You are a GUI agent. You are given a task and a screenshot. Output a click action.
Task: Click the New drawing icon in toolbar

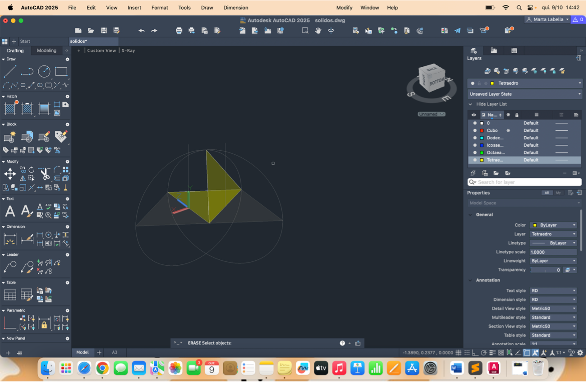pyautogui.click(x=78, y=31)
